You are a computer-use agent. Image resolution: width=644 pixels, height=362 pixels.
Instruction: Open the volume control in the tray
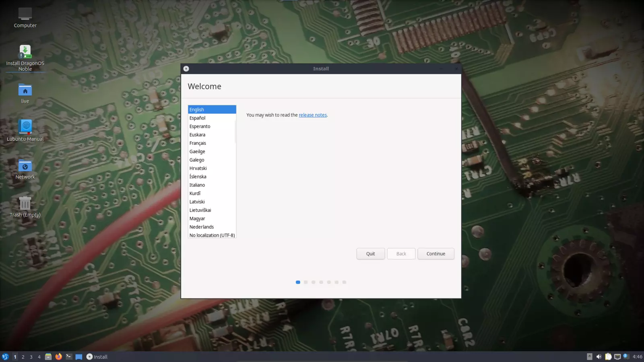[x=599, y=356]
